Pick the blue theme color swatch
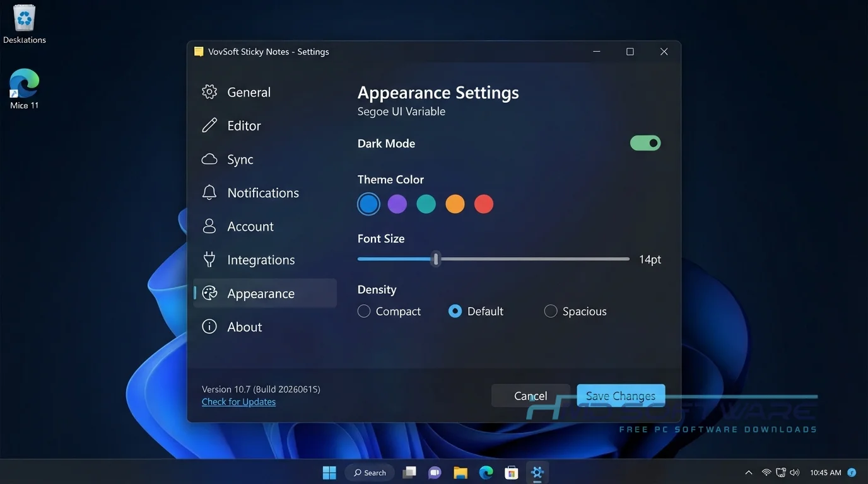The width and height of the screenshot is (868, 484). coord(368,204)
